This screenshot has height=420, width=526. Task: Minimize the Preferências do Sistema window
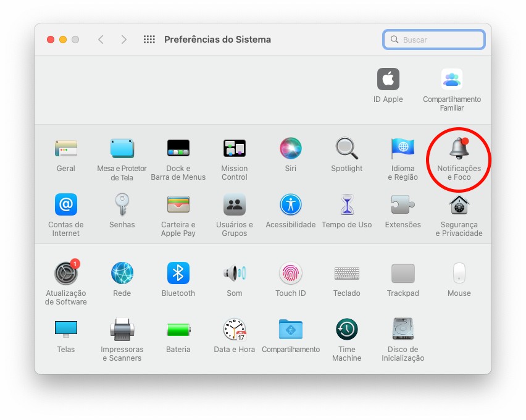pos(63,40)
